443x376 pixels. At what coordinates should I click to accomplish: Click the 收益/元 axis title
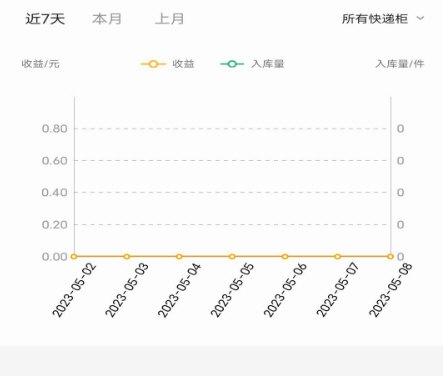(x=40, y=64)
